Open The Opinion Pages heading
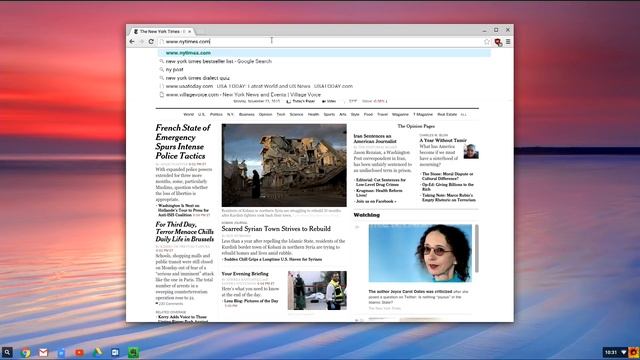This screenshot has width=640, height=360. point(416,127)
